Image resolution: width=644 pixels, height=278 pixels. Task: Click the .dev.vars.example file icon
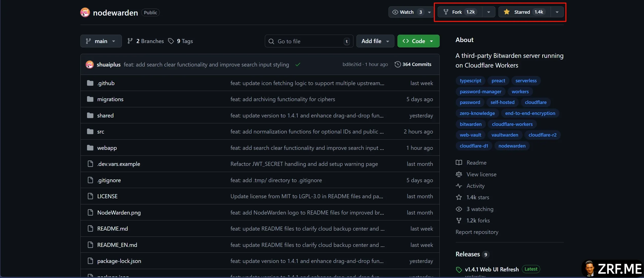[90, 164]
